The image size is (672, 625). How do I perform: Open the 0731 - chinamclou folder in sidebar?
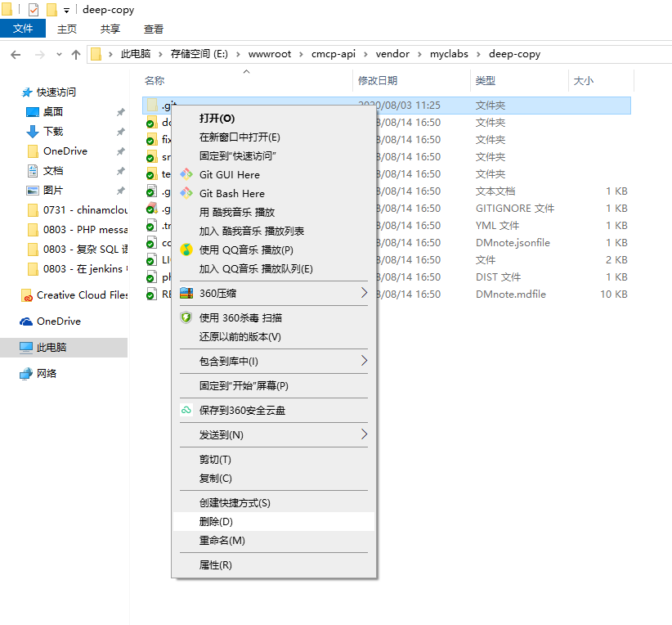tap(78, 210)
